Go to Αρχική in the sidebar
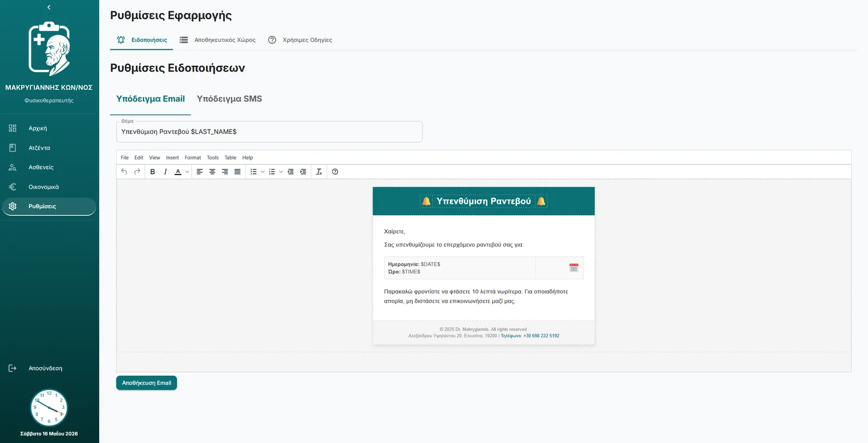The width and height of the screenshot is (868, 443). [49, 129]
